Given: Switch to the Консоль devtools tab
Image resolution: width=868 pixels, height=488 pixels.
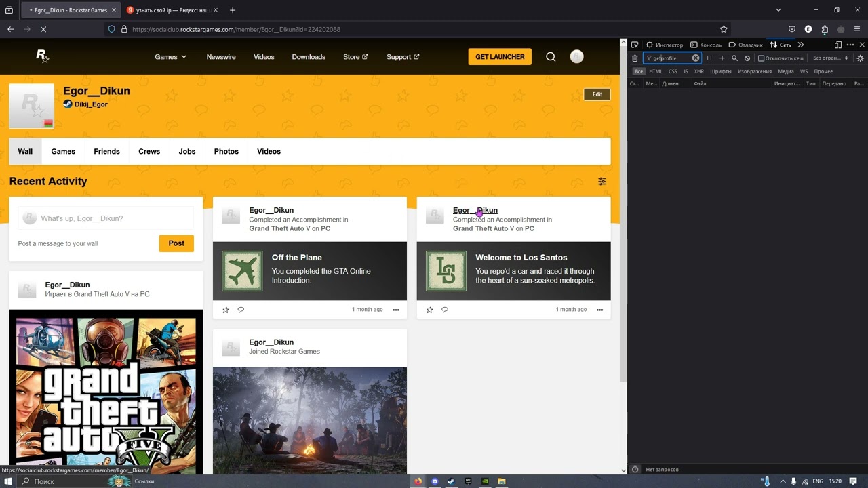Looking at the screenshot, I should point(706,45).
